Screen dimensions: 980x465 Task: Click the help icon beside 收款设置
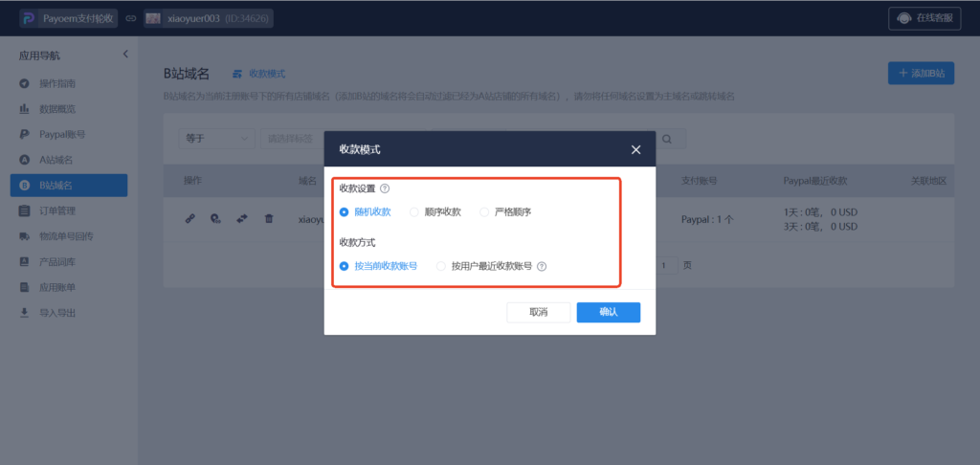[385, 188]
